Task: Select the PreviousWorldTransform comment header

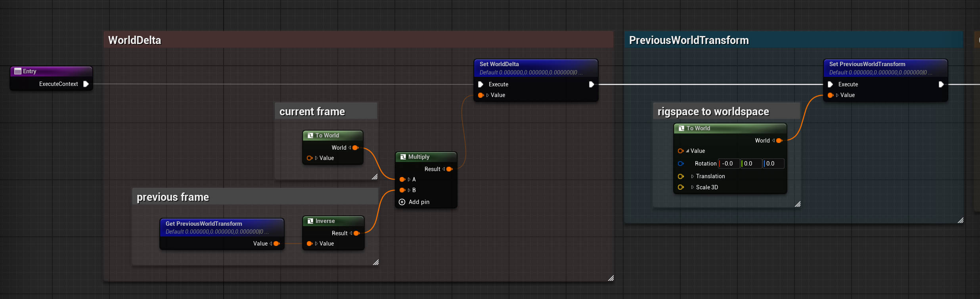Action: coord(689,40)
